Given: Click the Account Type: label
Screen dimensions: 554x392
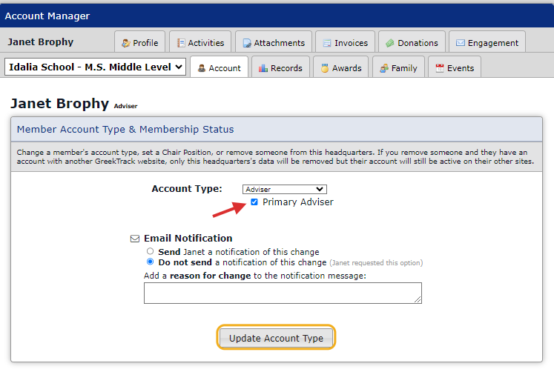Looking at the screenshot, I should 187,188.
